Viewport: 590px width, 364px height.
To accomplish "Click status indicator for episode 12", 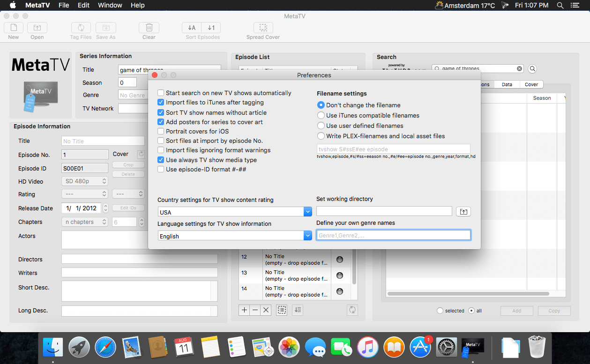I will (340, 260).
